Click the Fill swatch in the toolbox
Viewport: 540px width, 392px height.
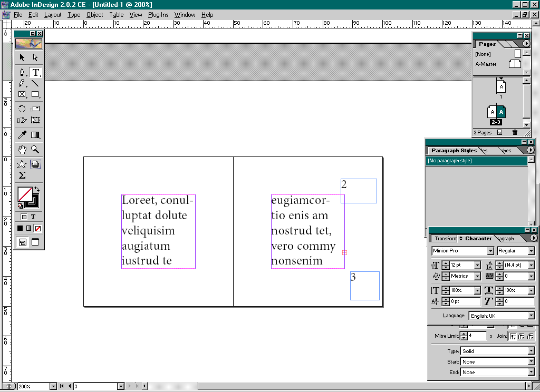[x=25, y=194]
